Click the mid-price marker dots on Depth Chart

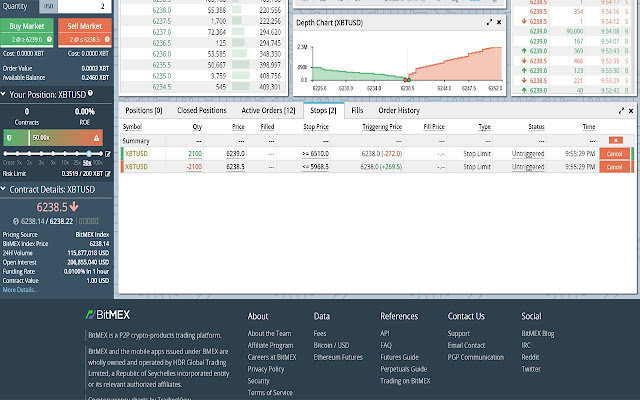[x=407, y=80]
